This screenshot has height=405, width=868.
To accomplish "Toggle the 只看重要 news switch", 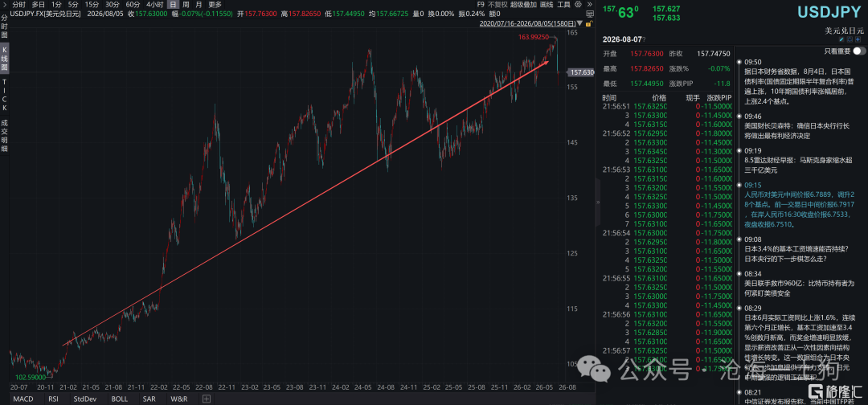I will [x=860, y=51].
